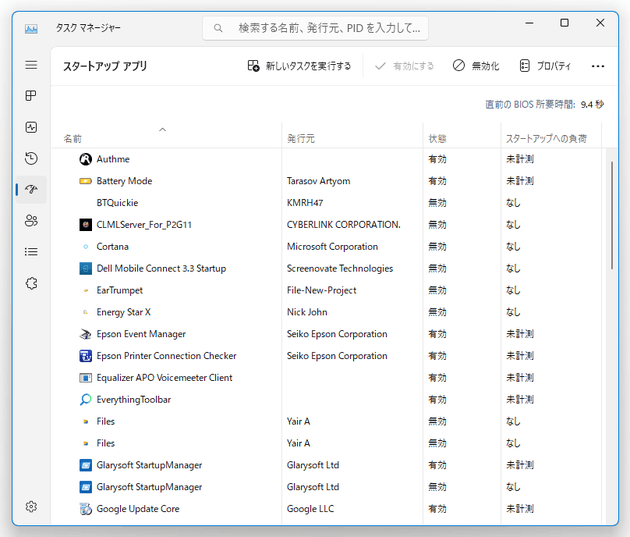Screen dimensions: 630x537
Task: Open the Details list page in the sidebar
Action: [31, 252]
